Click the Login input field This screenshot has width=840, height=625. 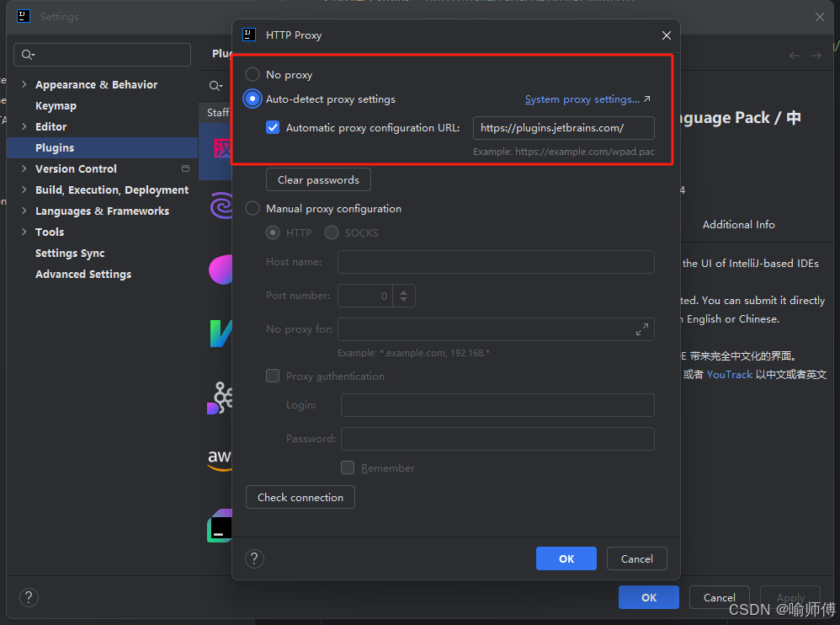point(497,405)
